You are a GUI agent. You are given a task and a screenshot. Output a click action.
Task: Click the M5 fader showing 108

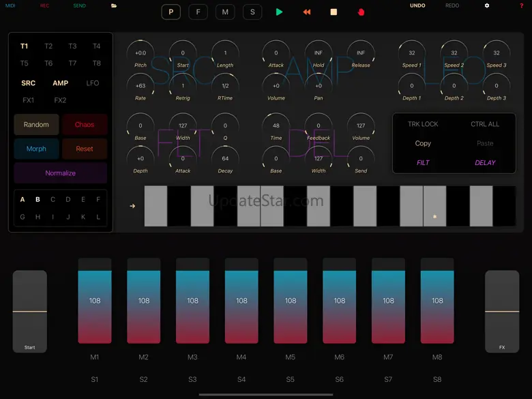click(291, 301)
